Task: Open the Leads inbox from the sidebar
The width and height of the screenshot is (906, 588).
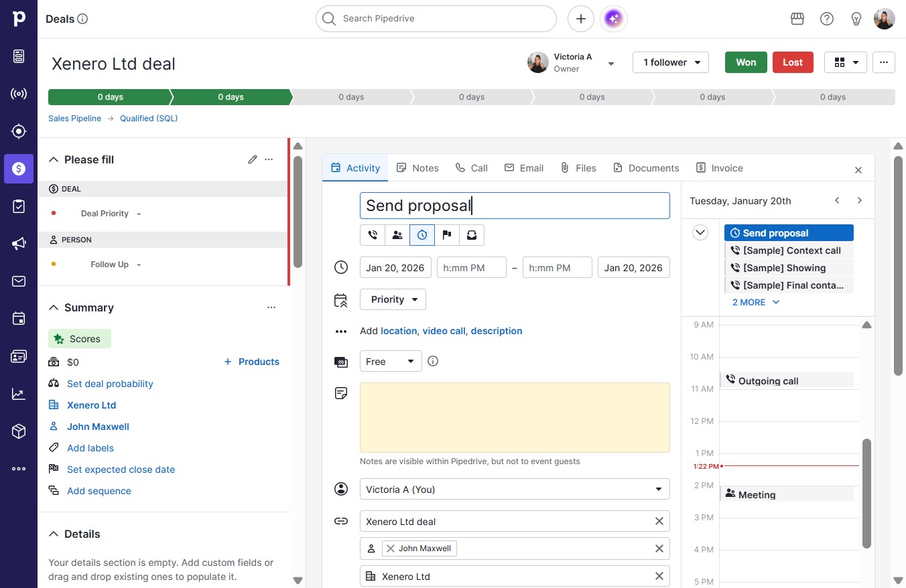Action: pyautogui.click(x=19, y=56)
